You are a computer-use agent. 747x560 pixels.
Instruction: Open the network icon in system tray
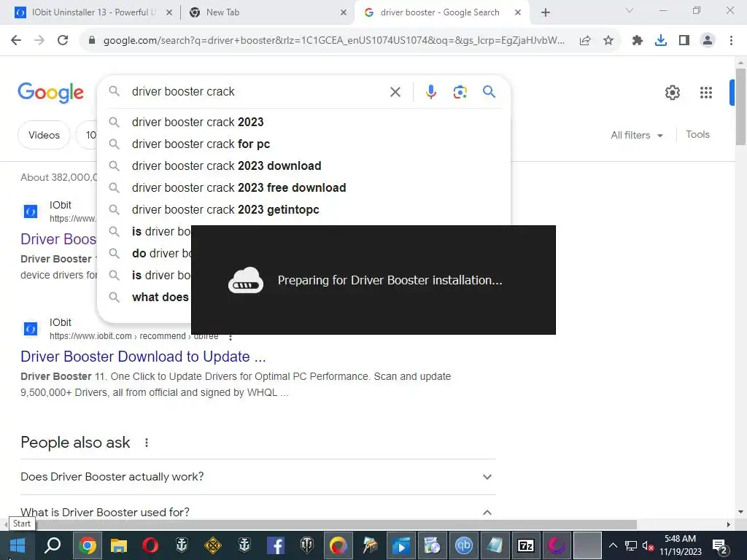pos(631,546)
